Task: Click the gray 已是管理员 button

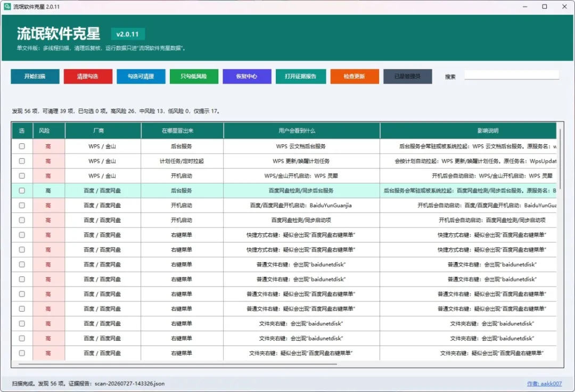Action: [407, 76]
